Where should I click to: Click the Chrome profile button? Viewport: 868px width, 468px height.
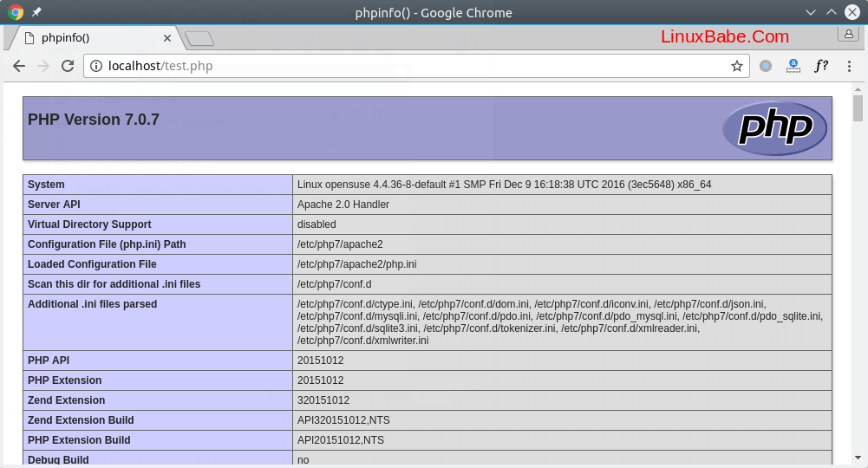click(847, 34)
